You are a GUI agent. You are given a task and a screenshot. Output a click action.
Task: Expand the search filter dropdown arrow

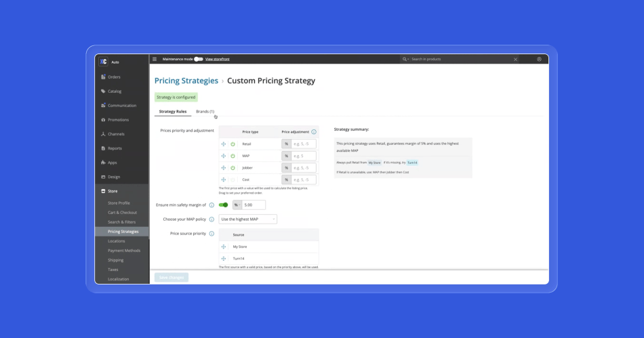pos(406,59)
